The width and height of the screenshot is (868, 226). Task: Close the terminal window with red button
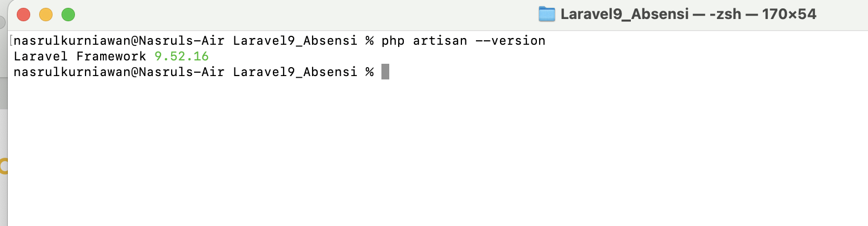(x=23, y=15)
